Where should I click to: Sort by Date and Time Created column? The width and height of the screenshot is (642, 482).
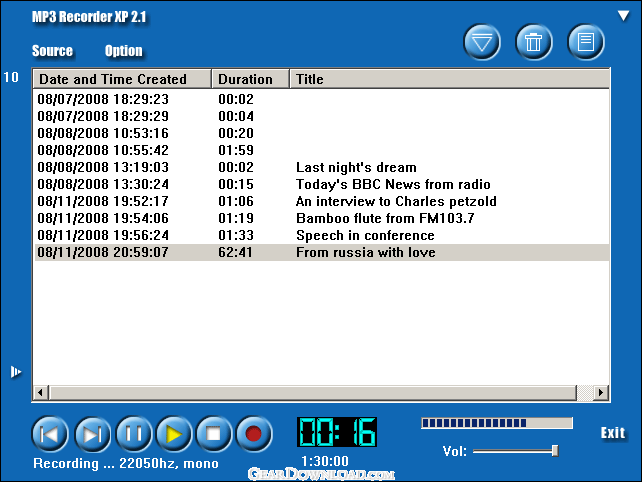click(122, 79)
